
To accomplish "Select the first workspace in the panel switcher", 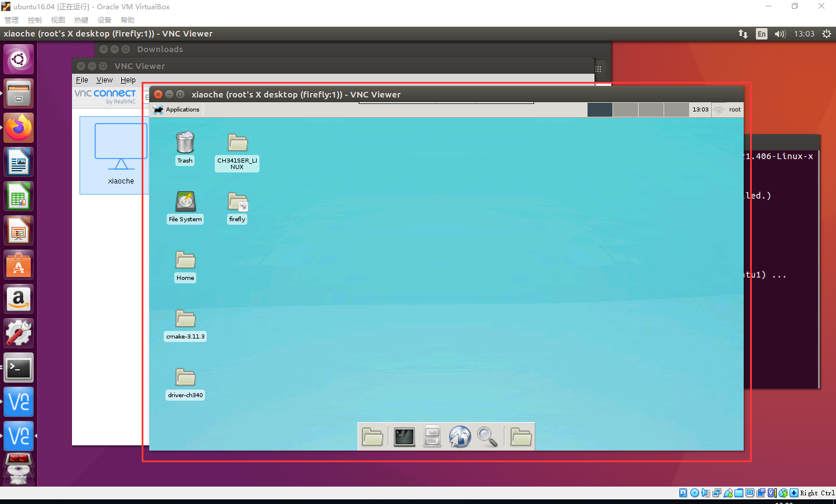I will tap(600, 109).
